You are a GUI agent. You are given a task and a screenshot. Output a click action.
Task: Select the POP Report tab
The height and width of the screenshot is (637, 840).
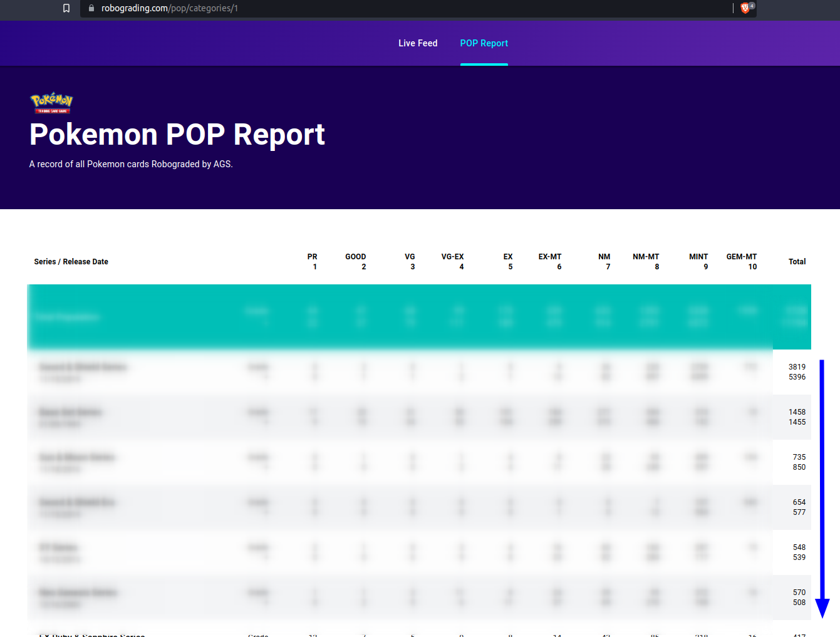(484, 43)
